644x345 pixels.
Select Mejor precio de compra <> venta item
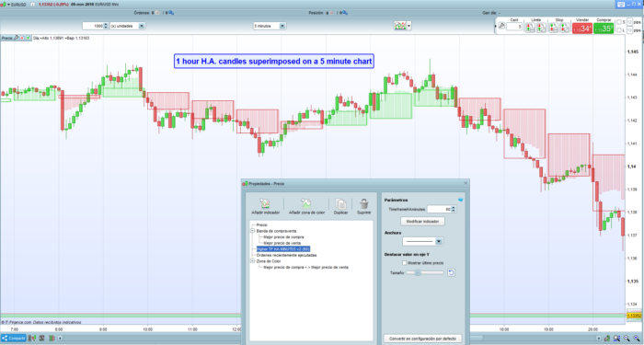[x=306, y=268]
